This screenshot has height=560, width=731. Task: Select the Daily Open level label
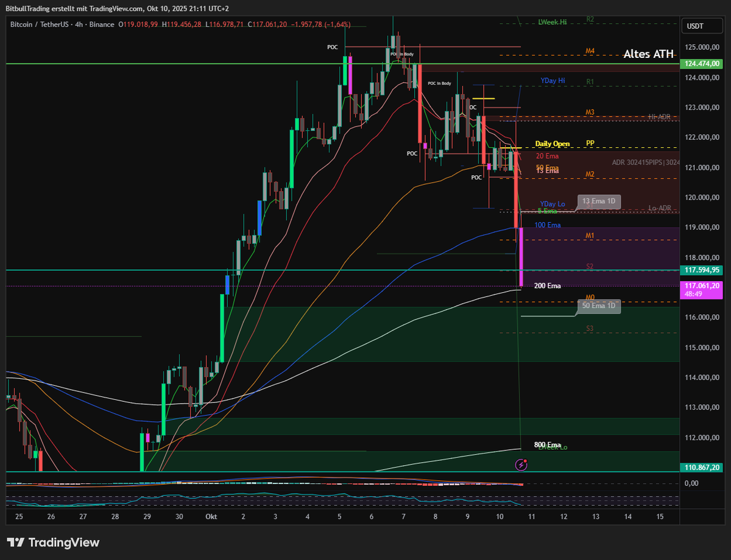(551, 144)
